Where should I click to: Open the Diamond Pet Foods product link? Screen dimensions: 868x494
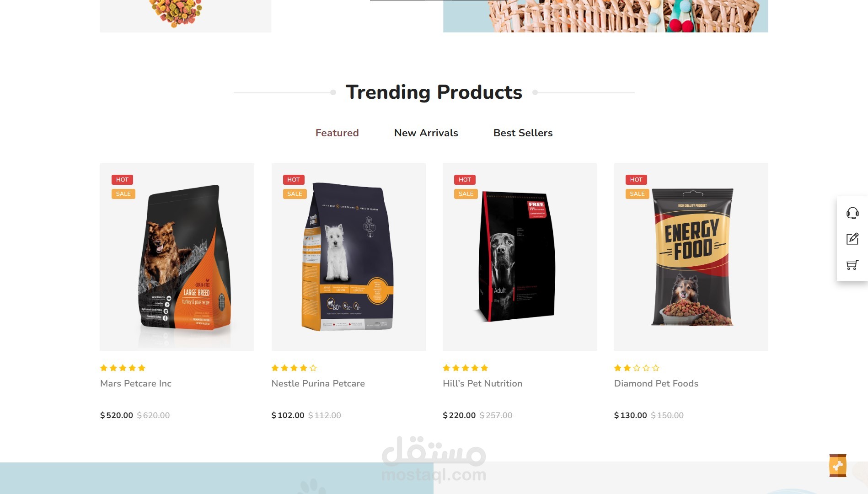(x=656, y=384)
